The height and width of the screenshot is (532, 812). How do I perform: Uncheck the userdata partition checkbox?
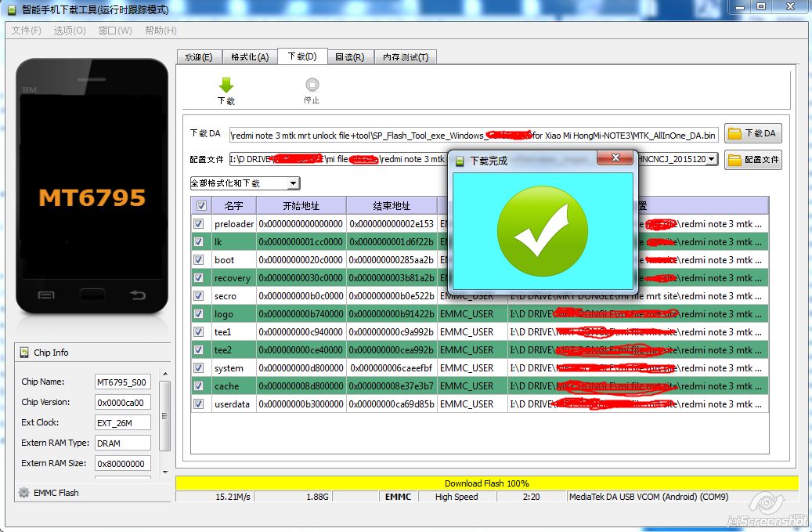coord(199,404)
